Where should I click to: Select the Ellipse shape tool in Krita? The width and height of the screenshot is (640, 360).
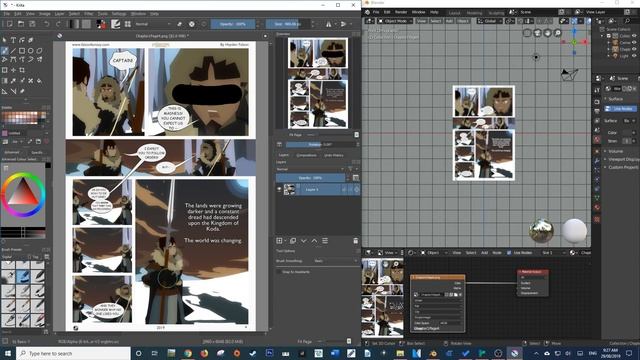31,51
